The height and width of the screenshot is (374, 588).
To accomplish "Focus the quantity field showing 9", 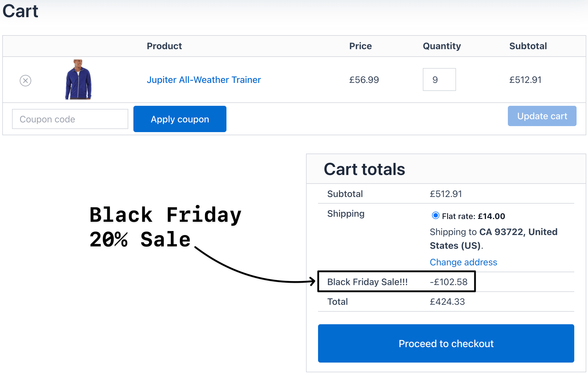I will (x=439, y=80).
